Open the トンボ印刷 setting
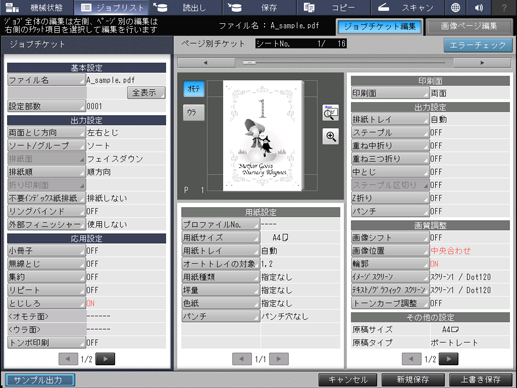517x388 pixels. click(46, 343)
